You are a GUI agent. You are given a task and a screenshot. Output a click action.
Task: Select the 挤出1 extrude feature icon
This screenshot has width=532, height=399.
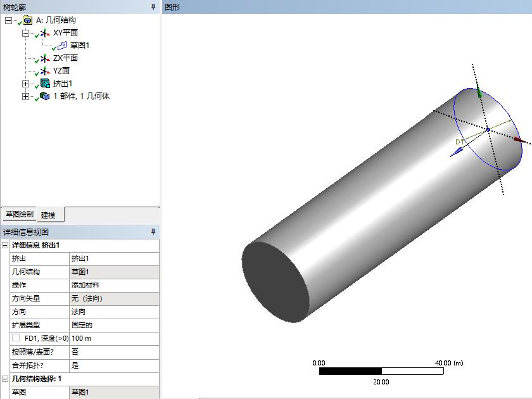tap(45, 84)
